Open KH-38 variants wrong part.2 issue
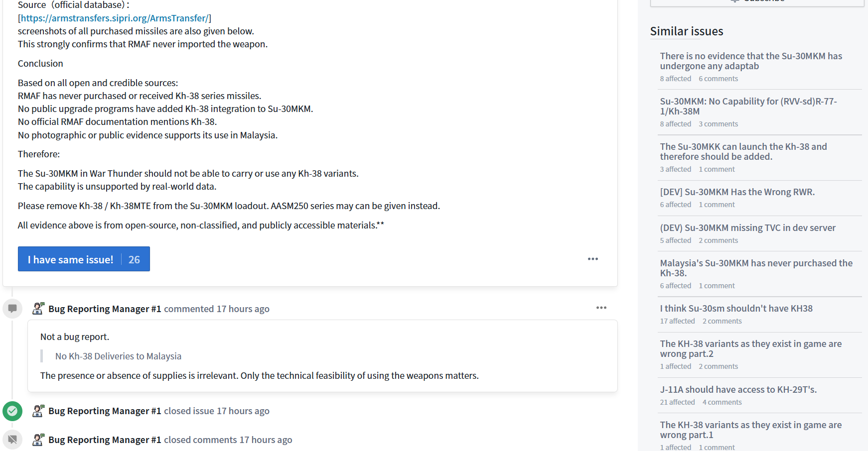Screen dimensions: 868x451 (x=750, y=349)
